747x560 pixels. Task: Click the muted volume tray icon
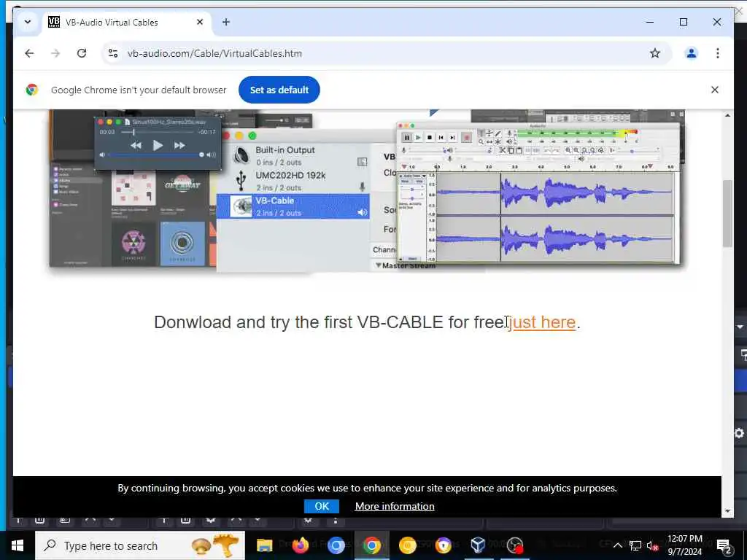[652, 545]
